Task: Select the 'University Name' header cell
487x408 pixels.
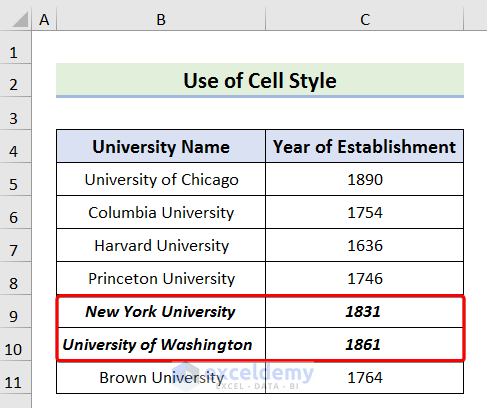Action: (x=161, y=146)
